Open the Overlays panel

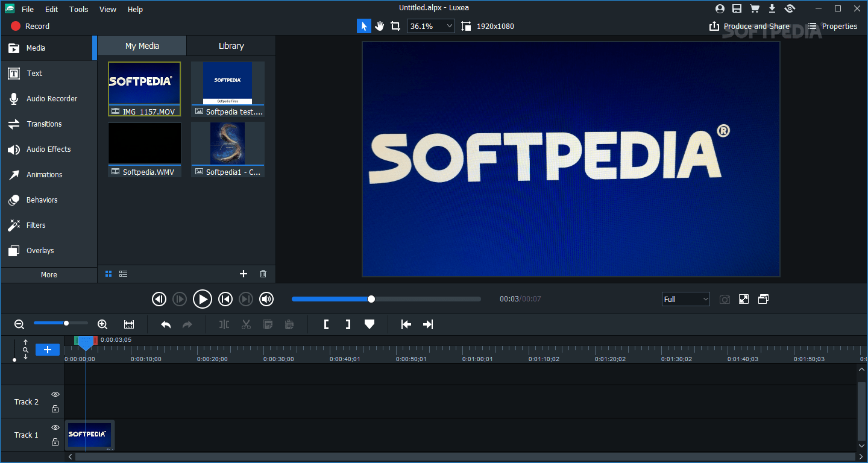coord(48,250)
